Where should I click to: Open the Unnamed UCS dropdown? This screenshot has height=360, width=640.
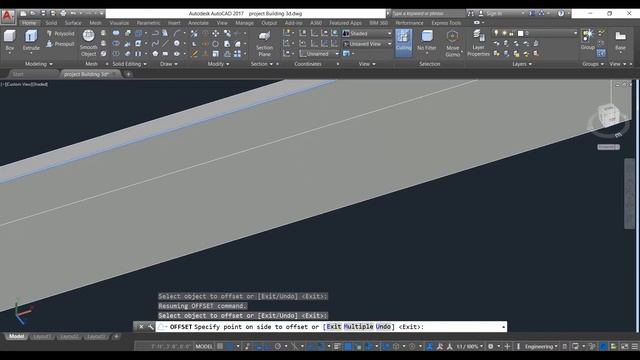(319, 53)
